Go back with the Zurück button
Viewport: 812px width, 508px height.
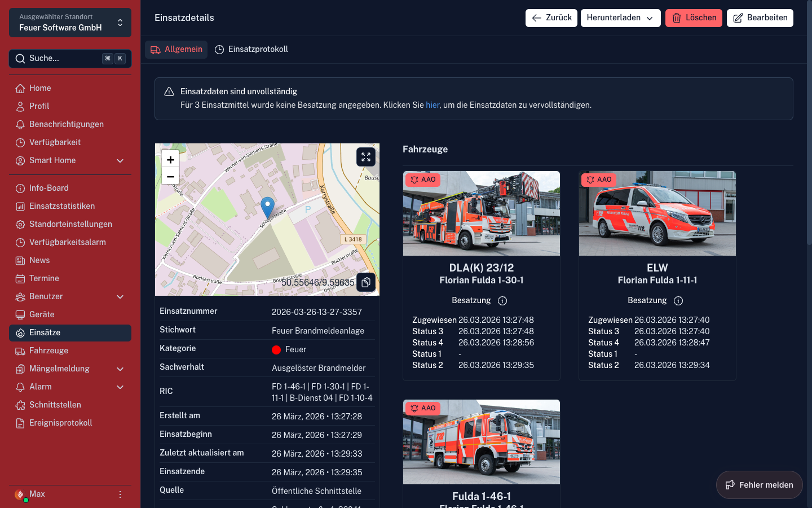tap(551, 18)
